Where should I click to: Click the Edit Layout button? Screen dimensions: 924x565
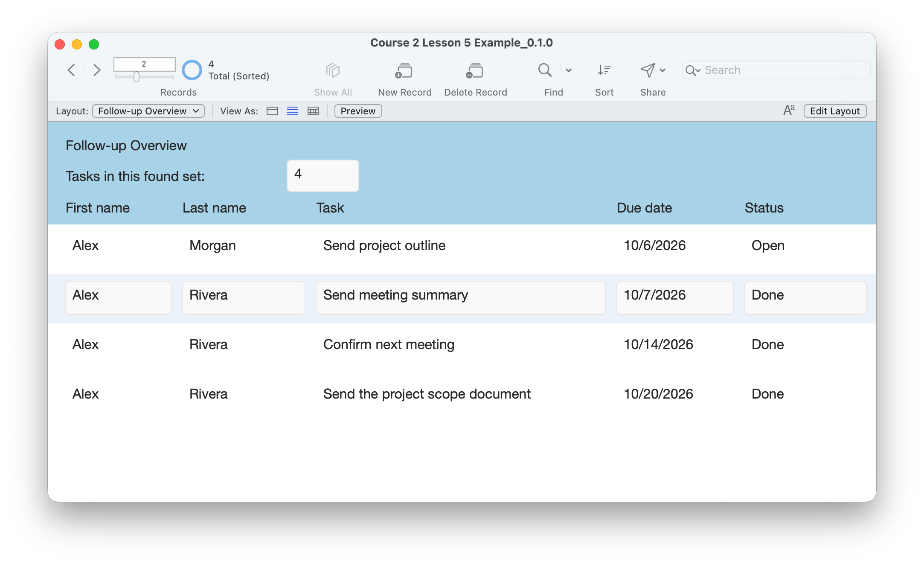[835, 111]
